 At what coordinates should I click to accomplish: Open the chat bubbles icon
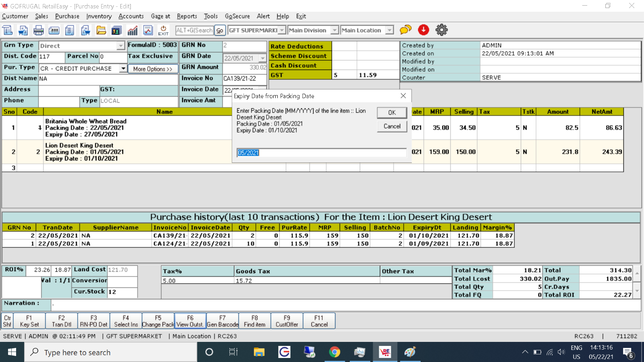tap(405, 30)
